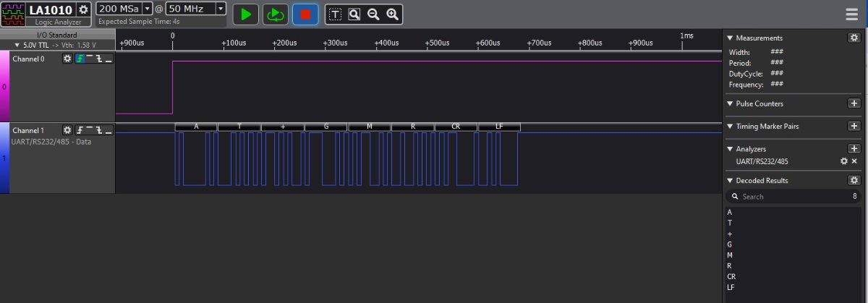Screen dimensions: 868x303
Task: Click decoded '+' frame label on waveform
Action: pos(283,127)
